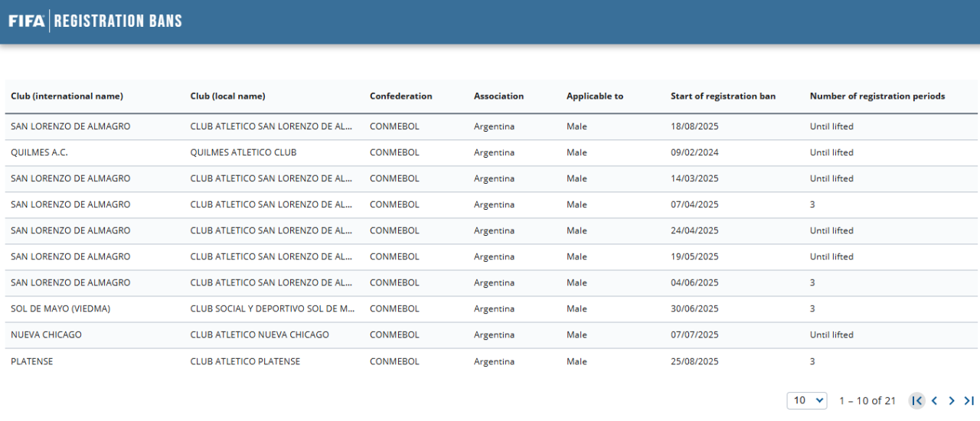This screenshot has width=980, height=421.
Task: Click the Applicable to column header
Action: [594, 96]
